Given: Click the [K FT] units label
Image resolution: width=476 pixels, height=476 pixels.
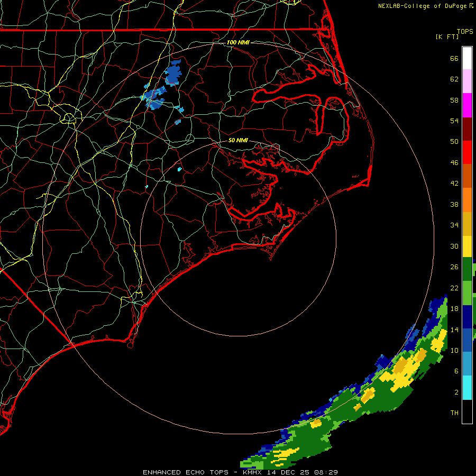Looking at the screenshot, I should click(x=447, y=36).
